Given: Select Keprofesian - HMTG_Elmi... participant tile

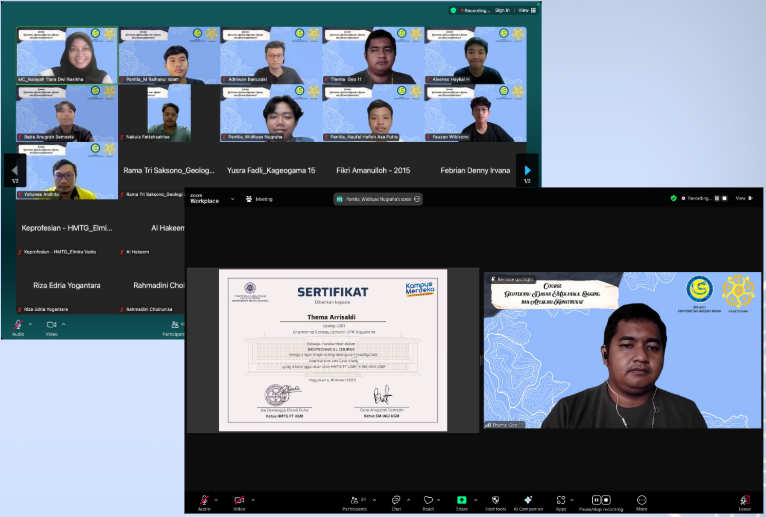Looking at the screenshot, I should [x=67, y=228].
